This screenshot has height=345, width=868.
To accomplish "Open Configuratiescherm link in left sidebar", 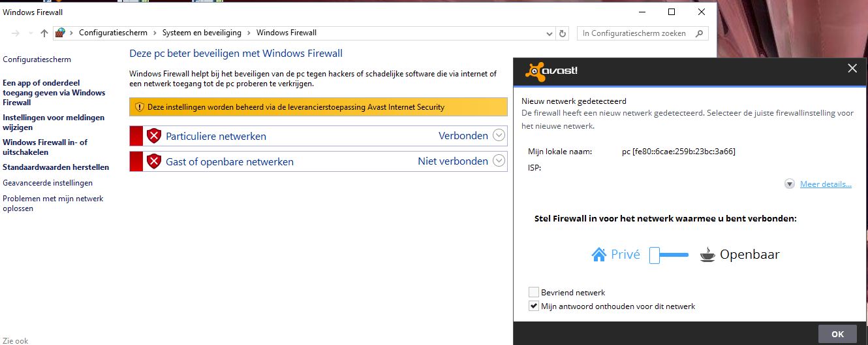I will (x=37, y=59).
